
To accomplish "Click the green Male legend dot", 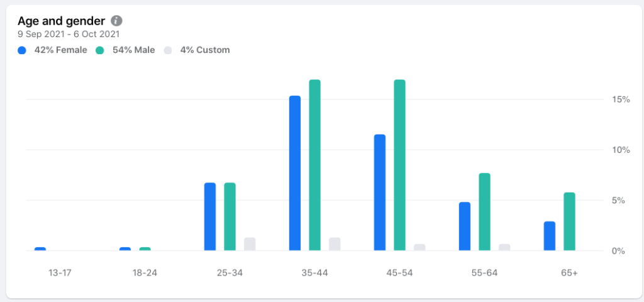I will click(x=100, y=50).
